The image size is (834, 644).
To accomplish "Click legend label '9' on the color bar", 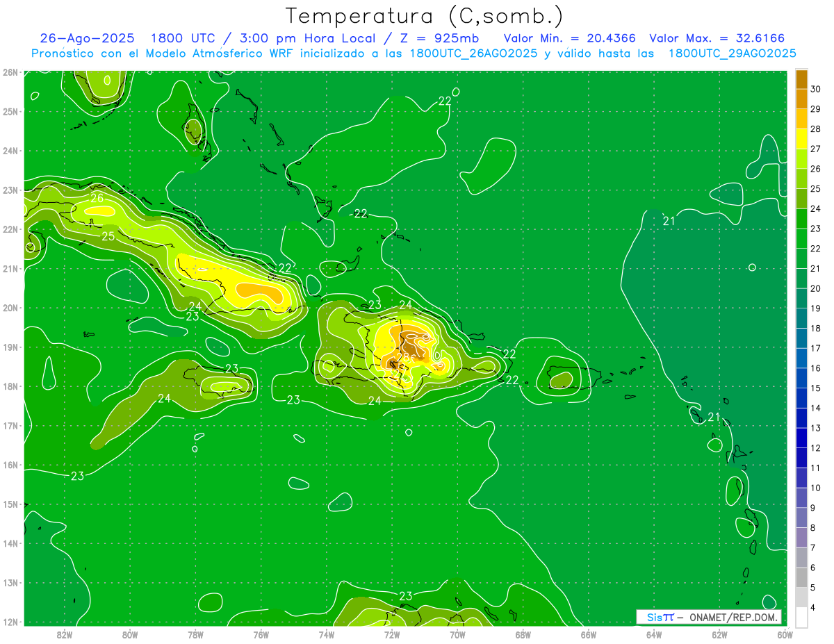I will click(813, 508).
